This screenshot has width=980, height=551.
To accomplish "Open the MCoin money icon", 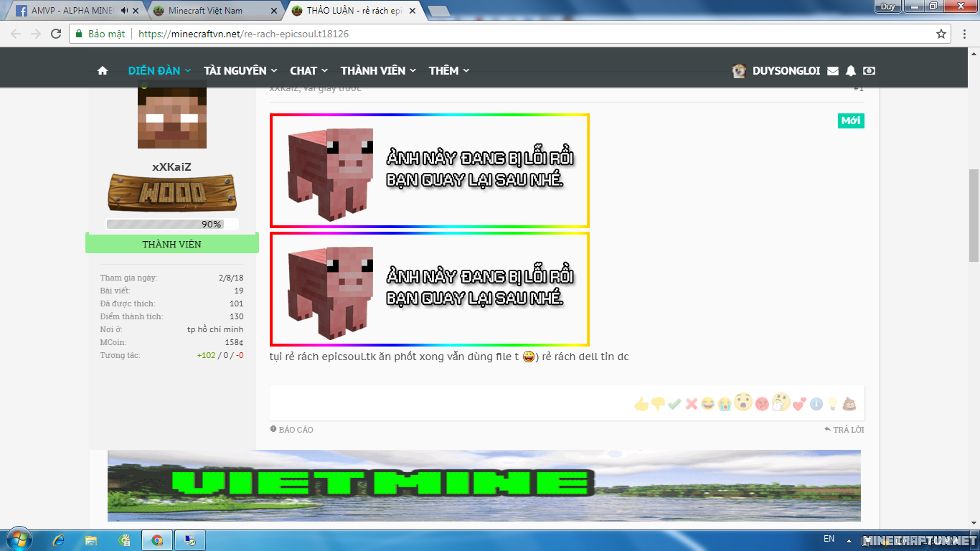I will 869,70.
